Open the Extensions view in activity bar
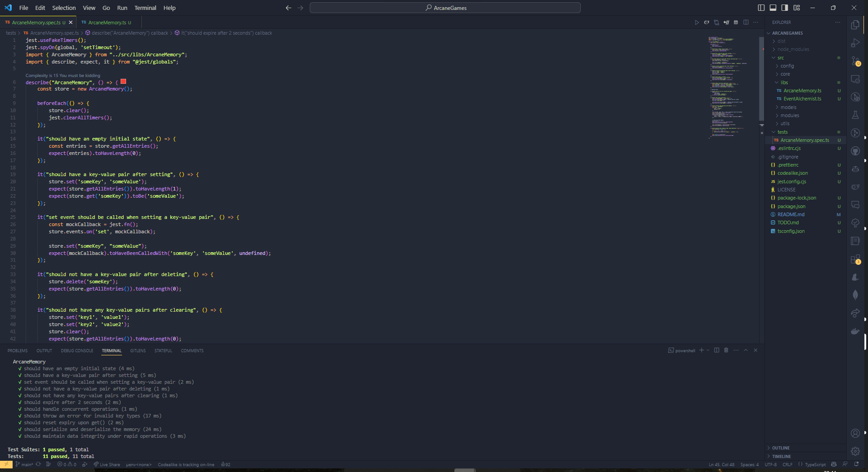This screenshot has height=472, width=868. click(x=855, y=259)
